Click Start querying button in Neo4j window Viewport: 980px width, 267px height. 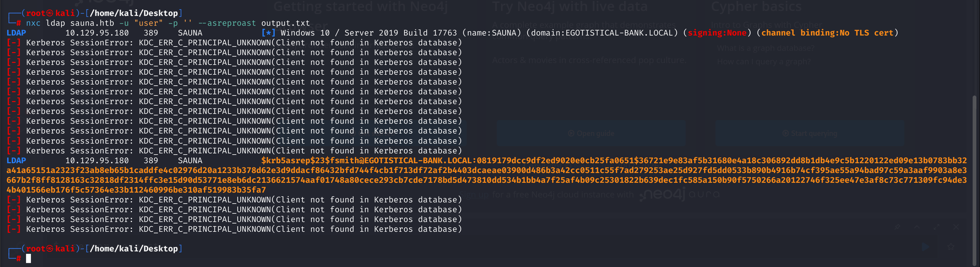click(809, 133)
